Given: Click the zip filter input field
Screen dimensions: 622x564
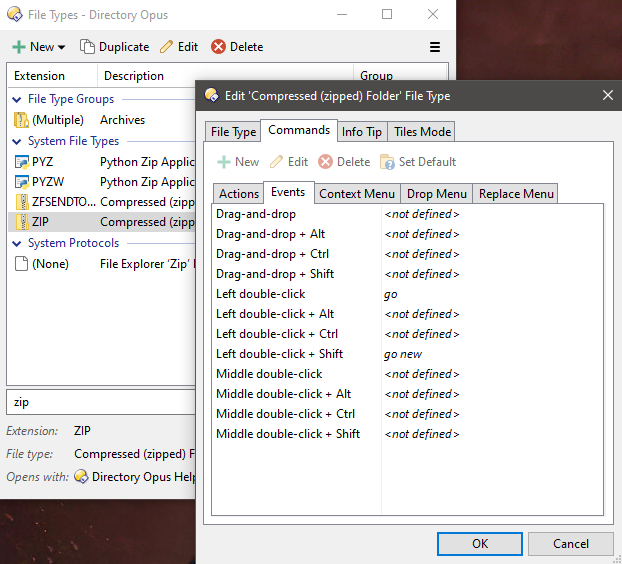Looking at the screenshot, I should point(102,402).
